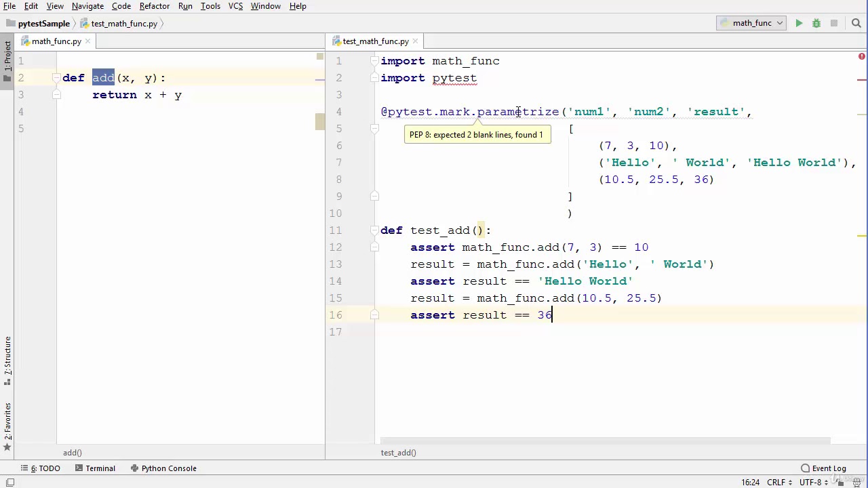
Task: Click the 16:24 caret position in the status bar
Action: (x=750, y=483)
